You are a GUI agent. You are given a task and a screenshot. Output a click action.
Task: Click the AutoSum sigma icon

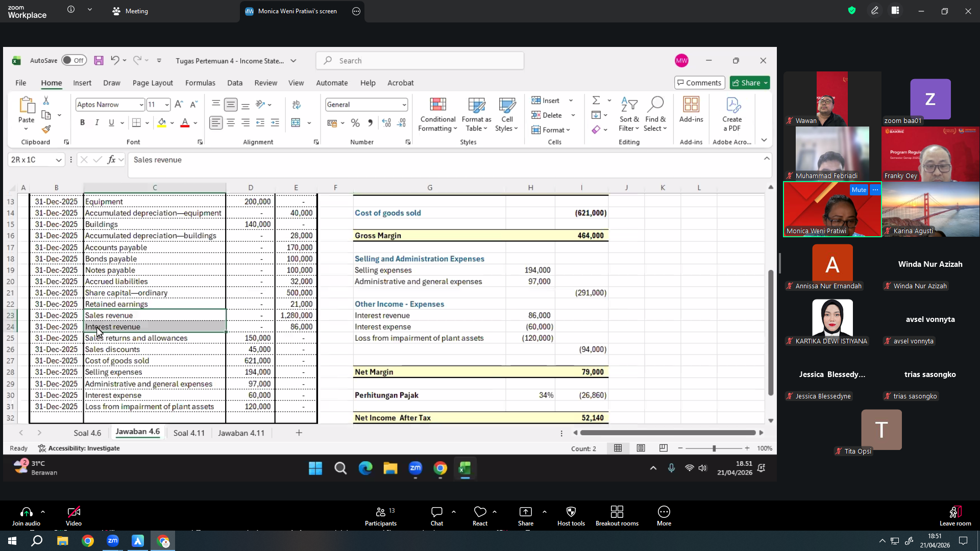pyautogui.click(x=596, y=100)
